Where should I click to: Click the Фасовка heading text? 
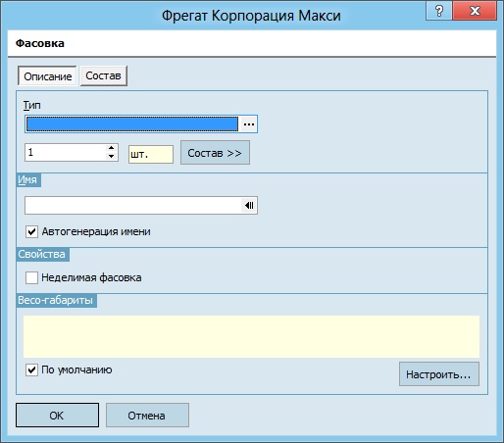pos(40,43)
